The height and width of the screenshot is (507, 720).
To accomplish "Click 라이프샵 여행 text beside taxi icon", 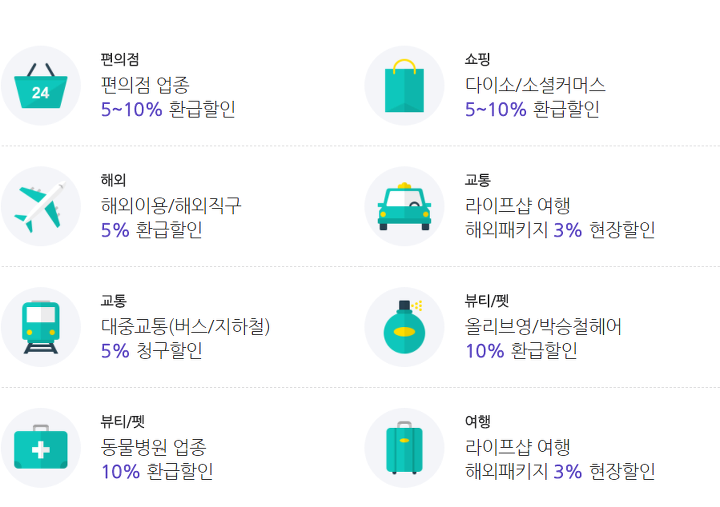I will point(518,205).
